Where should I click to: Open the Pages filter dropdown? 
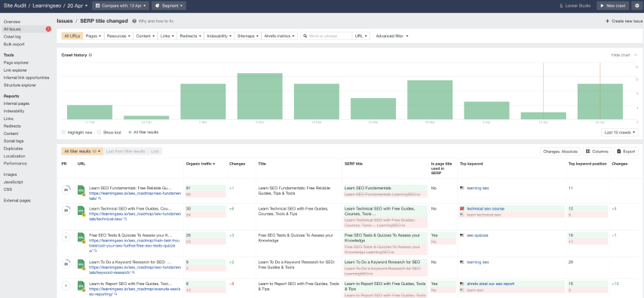(x=94, y=36)
